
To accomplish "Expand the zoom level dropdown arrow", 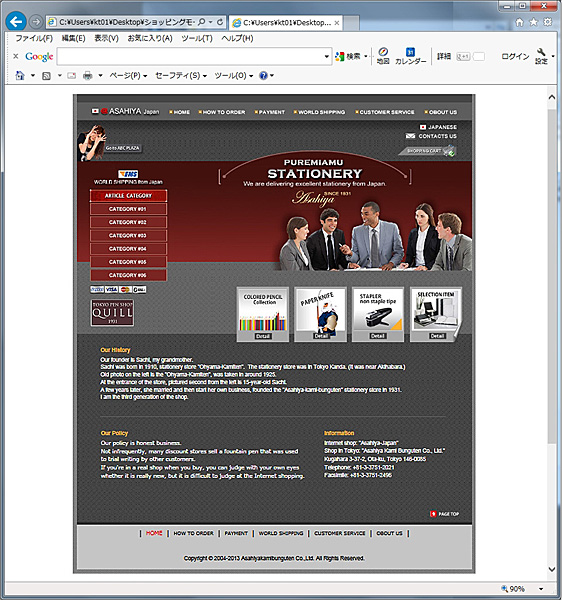I will (x=541, y=589).
